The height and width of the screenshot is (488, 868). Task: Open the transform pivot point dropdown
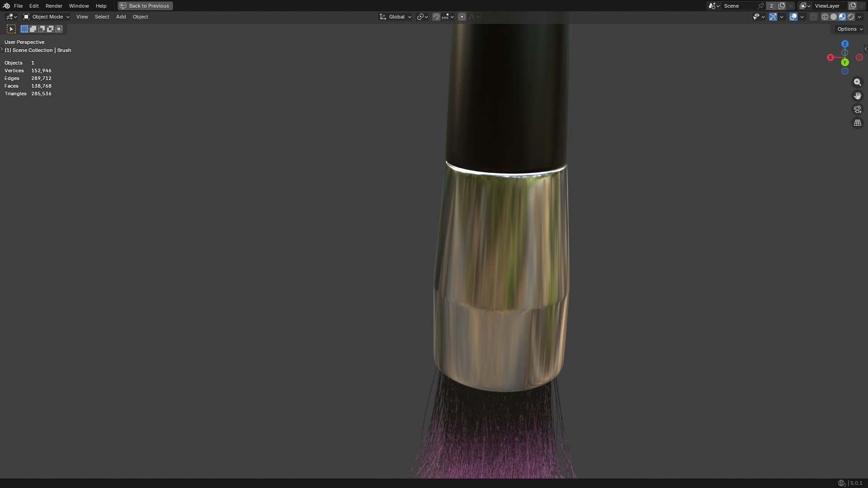click(422, 17)
